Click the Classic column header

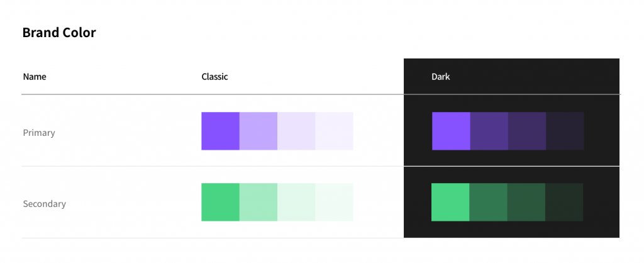tap(214, 77)
